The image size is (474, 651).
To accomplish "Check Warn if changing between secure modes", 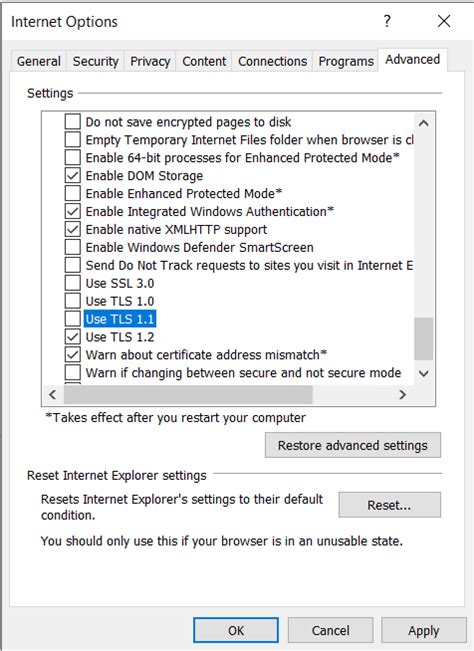I will [x=73, y=372].
